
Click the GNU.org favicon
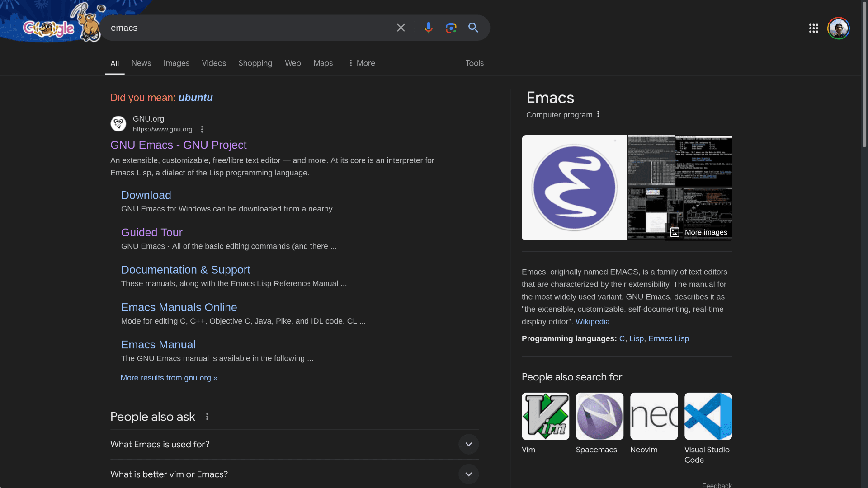pyautogui.click(x=118, y=124)
